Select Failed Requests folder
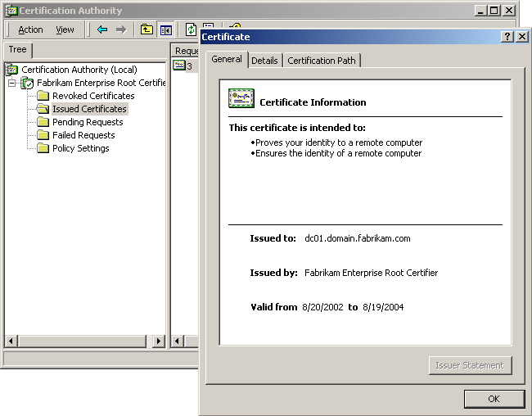This screenshot has width=532, height=416. [x=83, y=135]
